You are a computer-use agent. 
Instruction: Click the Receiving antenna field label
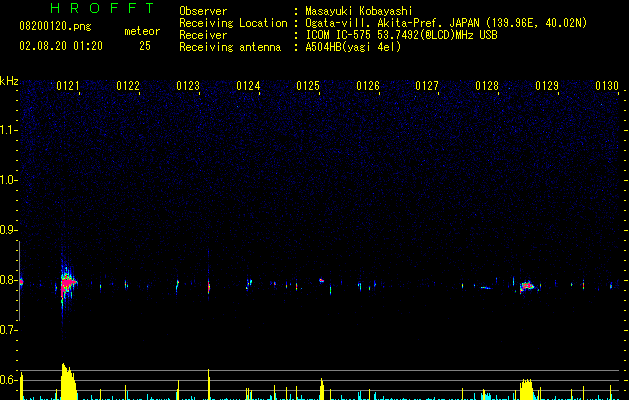click(x=230, y=47)
